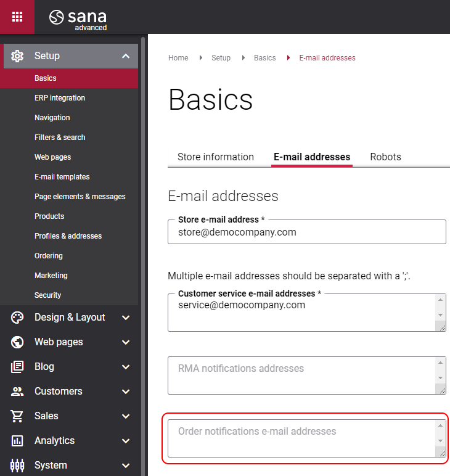450x476 pixels.
Task: Click the Sana advanced logo
Action: click(x=78, y=20)
